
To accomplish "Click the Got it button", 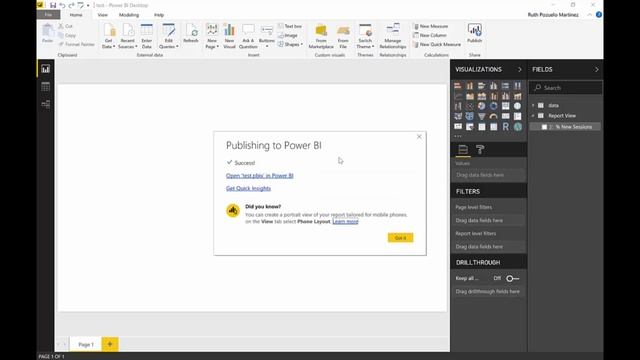I will click(400, 238).
